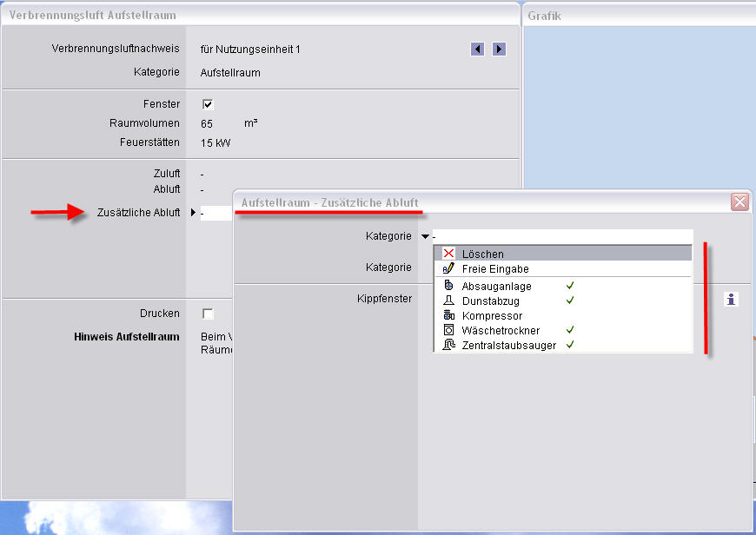Select Wäschetrockner from the category list

pos(501,331)
